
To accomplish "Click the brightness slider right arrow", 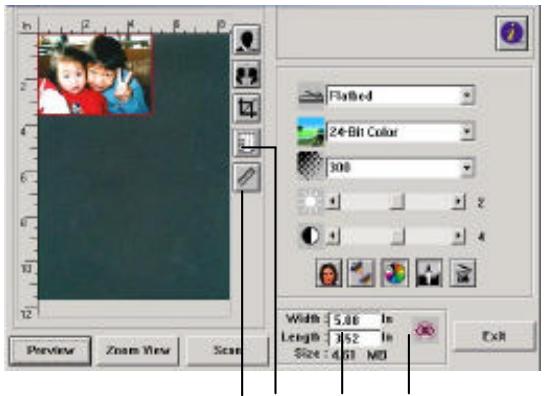I will (x=458, y=201).
